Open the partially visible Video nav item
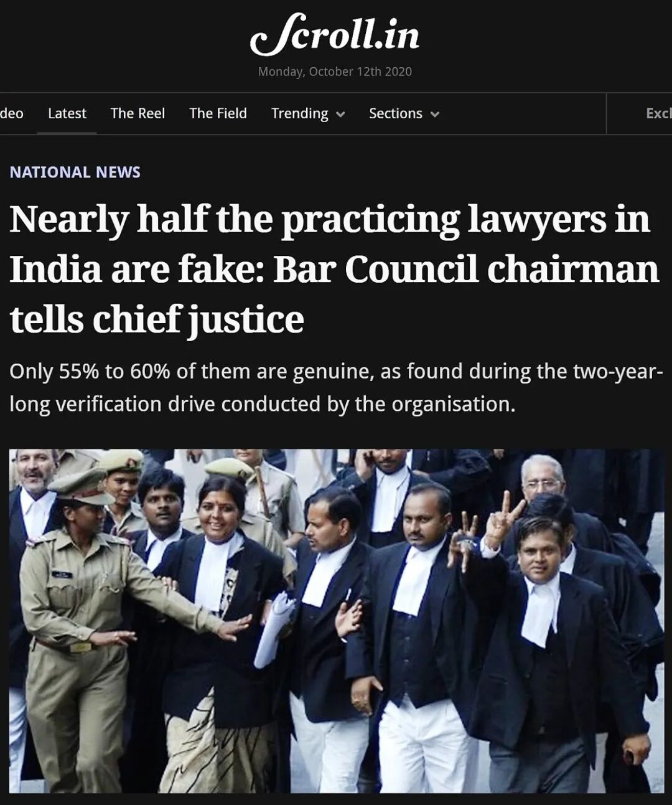Viewport: 672px width, 805px height. coord(11,113)
